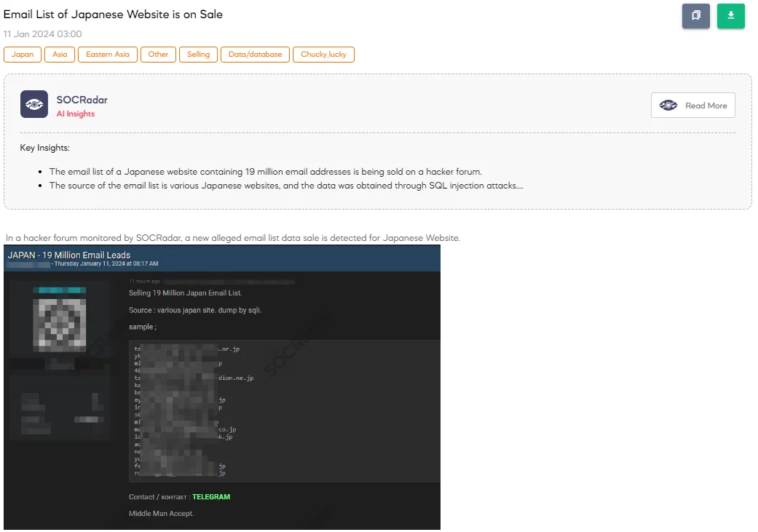Click the 'sample ;' text in the post
The width and height of the screenshot is (758, 532).
pyautogui.click(x=143, y=327)
